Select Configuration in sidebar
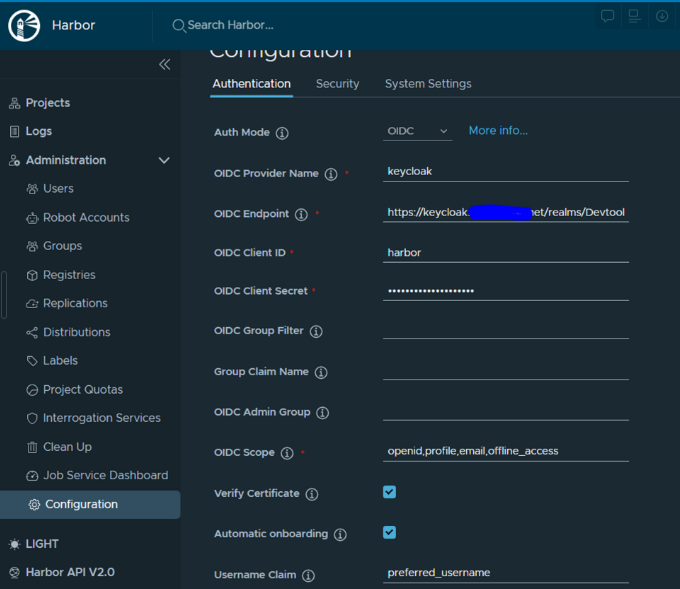680x589 pixels. 90,504
